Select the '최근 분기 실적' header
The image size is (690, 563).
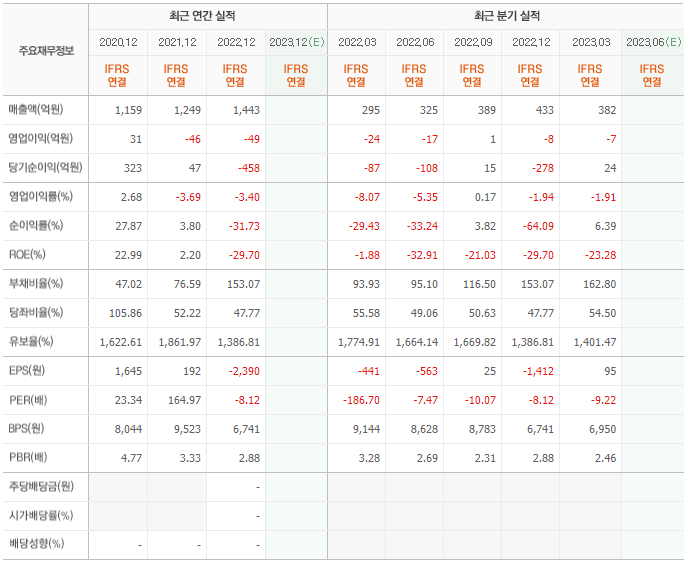click(x=506, y=16)
